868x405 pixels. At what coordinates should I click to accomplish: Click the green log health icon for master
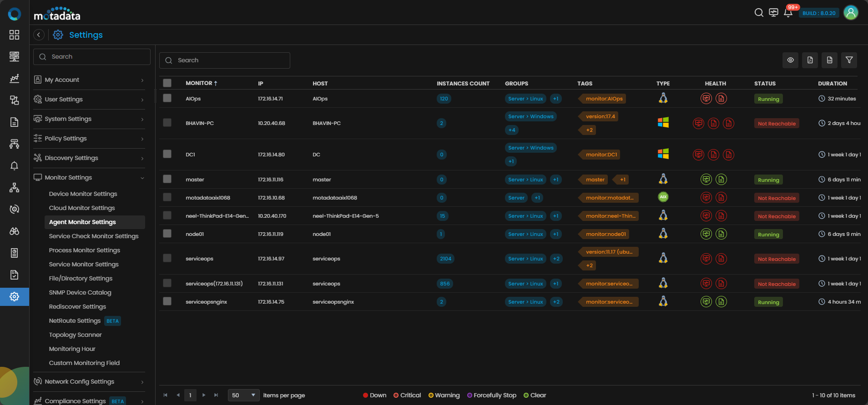(x=721, y=180)
